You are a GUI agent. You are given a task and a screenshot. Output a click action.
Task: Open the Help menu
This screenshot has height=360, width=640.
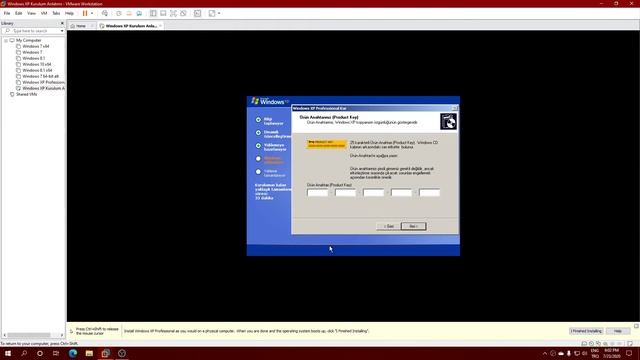click(x=69, y=13)
